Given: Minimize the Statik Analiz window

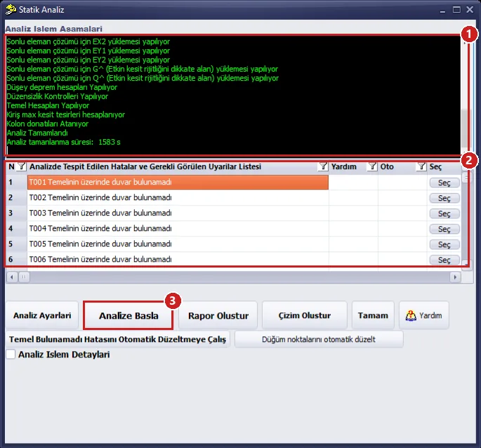Looking at the screenshot, I should coord(442,10).
